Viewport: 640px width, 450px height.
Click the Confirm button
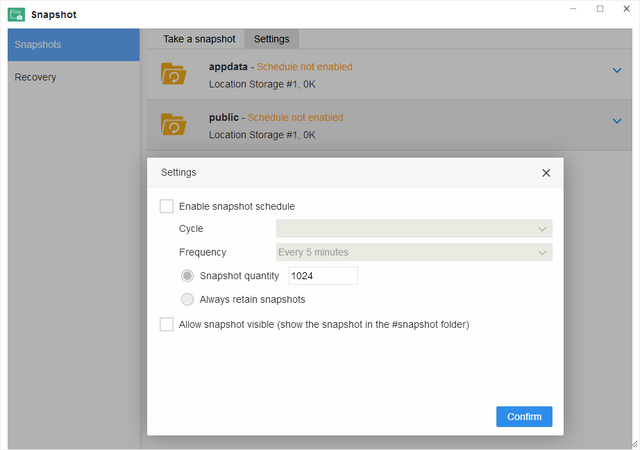pyautogui.click(x=524, y=417)
